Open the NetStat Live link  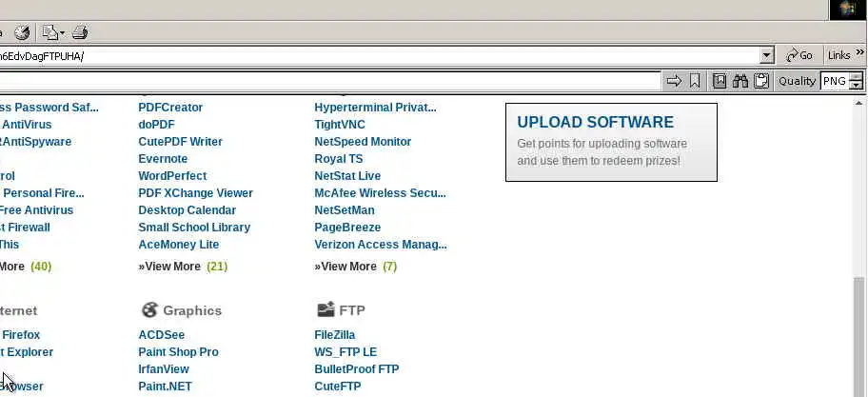(x=347, y=176)
